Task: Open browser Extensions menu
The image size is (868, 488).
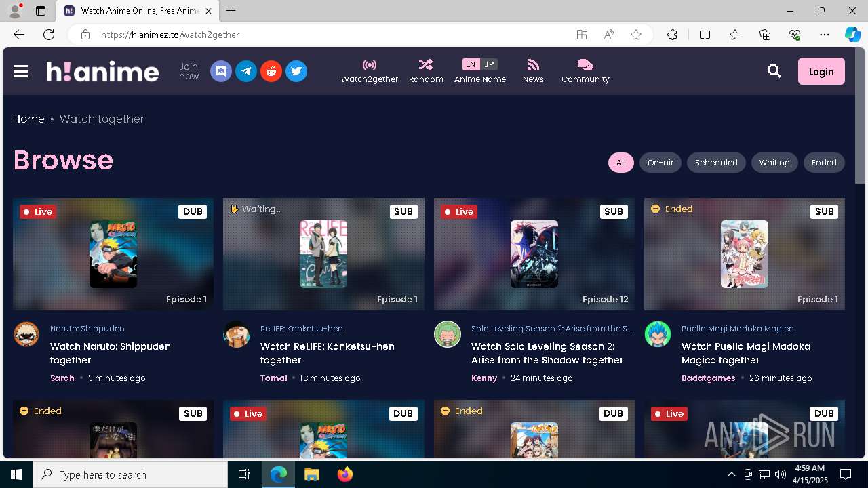Action: pyautogui.click(x=672, y=35)
